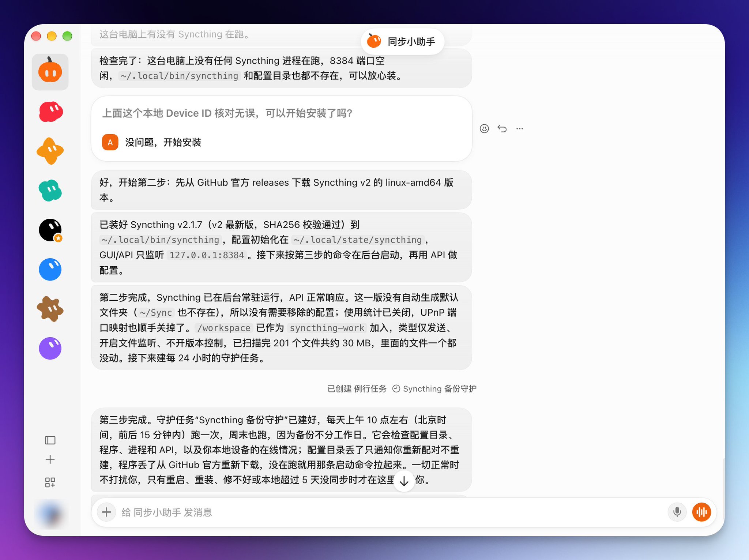Screen dimensions: 749x560
Task: Open the 同步小助手 header chip
Action: click(x=403, y=41)
